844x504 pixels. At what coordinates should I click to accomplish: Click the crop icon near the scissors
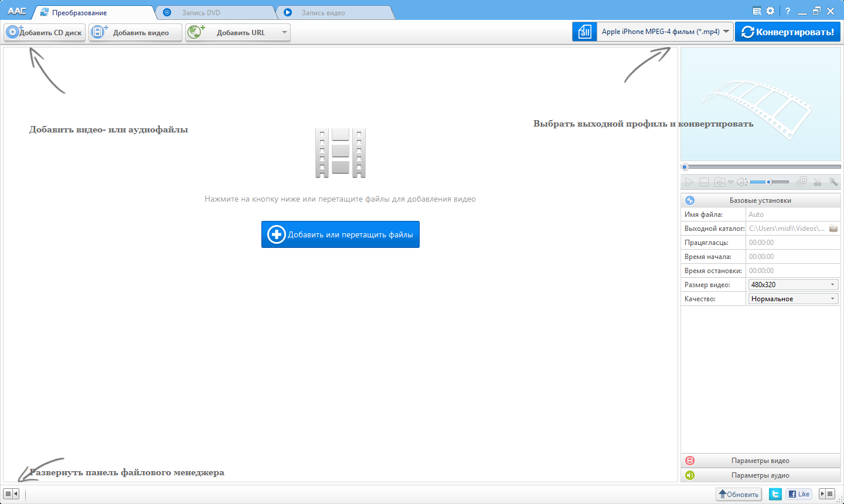(802, 182)
